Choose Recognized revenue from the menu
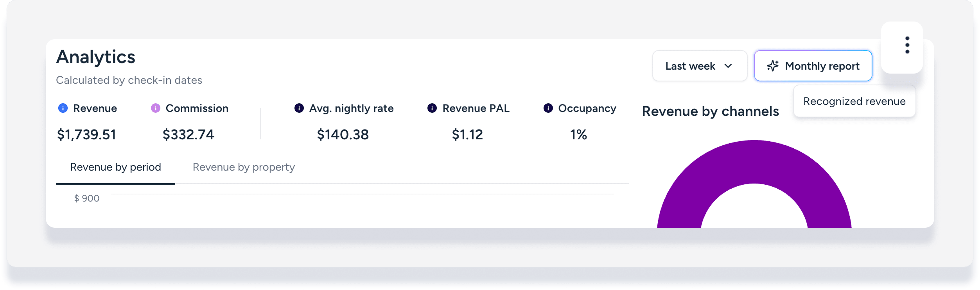This screenshot has height=290, width=980. 854,101
